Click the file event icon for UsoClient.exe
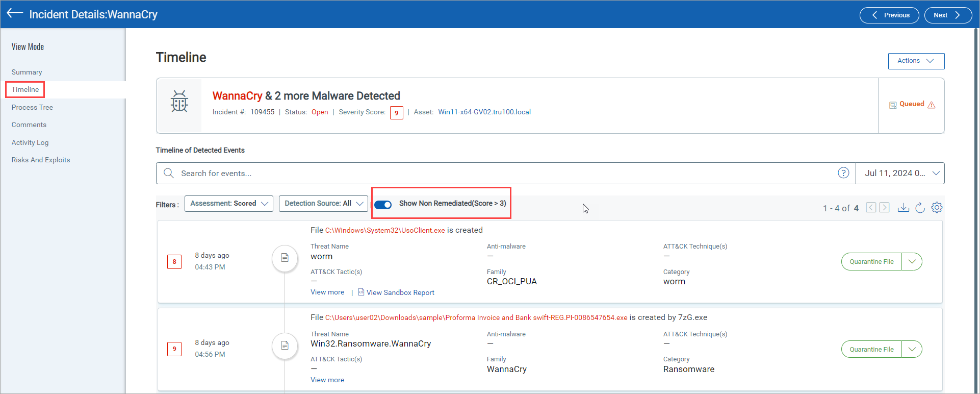The image size is (980, 394). 285,258
